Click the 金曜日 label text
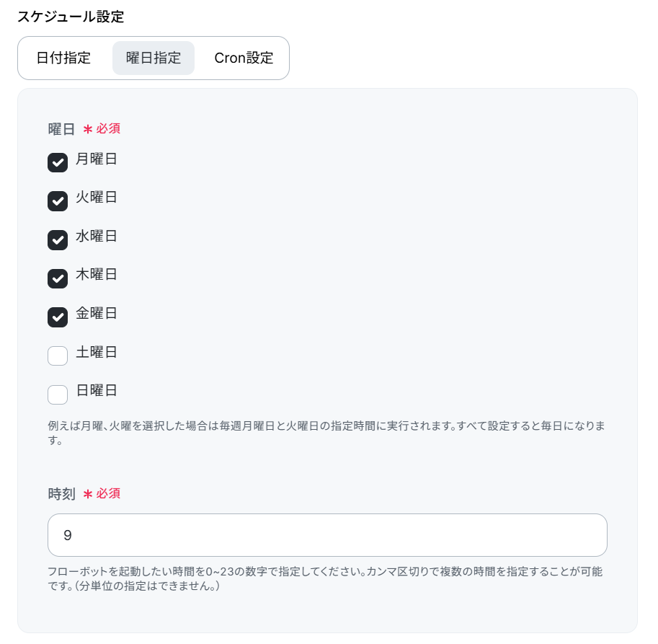658x644 pixels. coord(96,313)
